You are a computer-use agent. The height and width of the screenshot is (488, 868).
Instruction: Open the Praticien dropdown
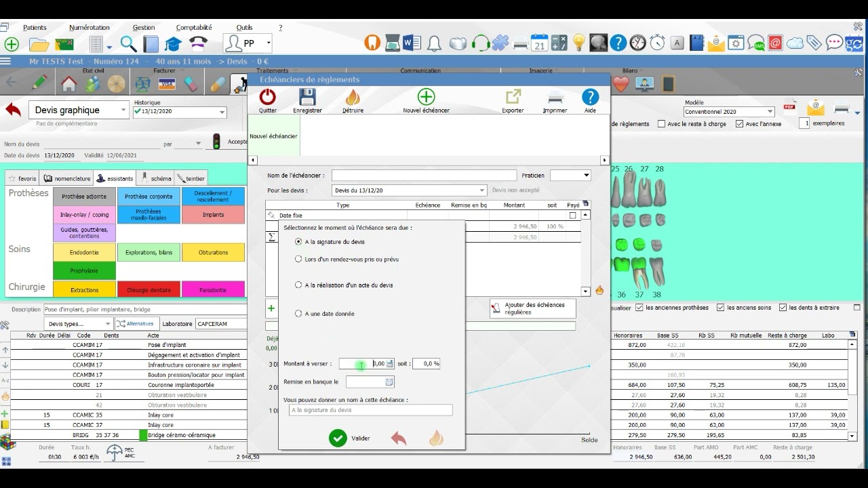(x=586, y=176)
